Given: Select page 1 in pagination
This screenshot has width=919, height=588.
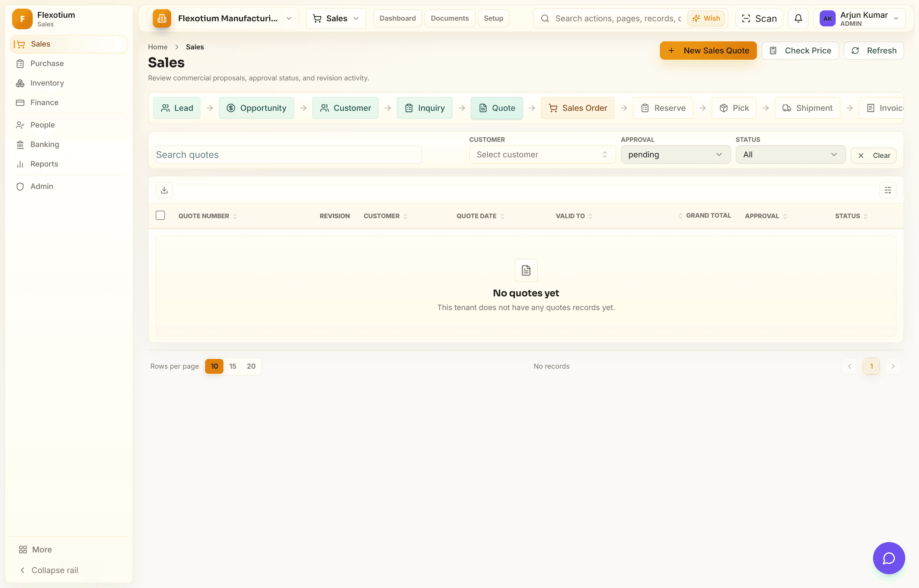Looking at the screenshot, I should tap(871, 366).
